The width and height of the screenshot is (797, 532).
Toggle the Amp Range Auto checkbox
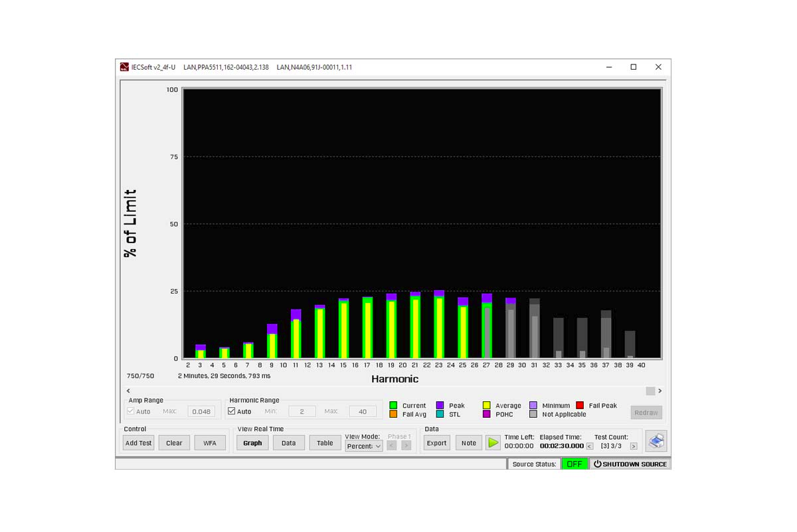pos(131,411)
